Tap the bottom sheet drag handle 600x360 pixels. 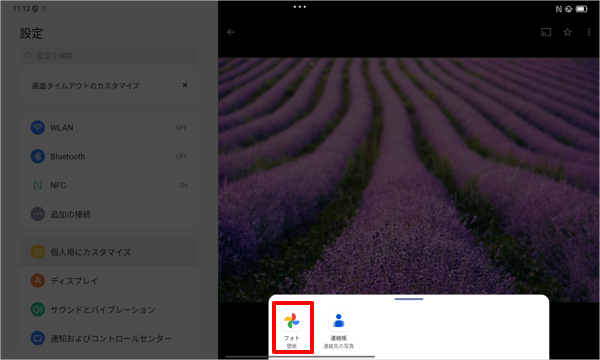(x=409, y=299)
